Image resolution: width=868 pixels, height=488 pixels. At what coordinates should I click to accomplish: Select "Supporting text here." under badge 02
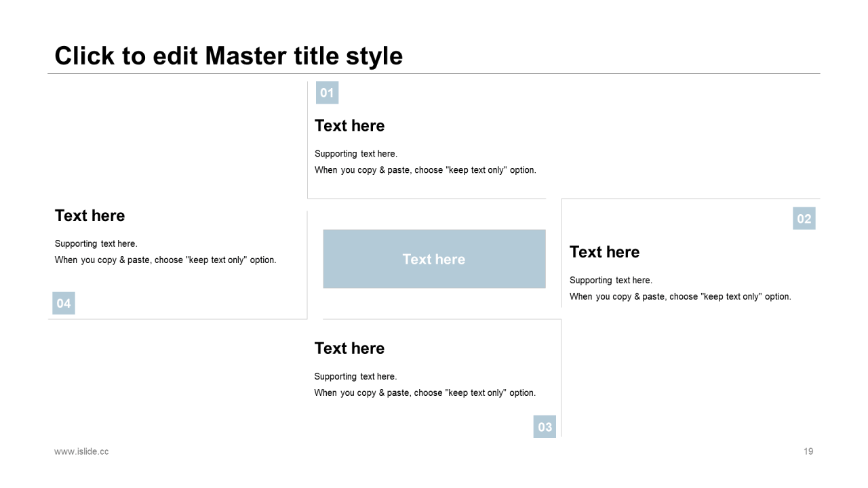click(611, 280)
